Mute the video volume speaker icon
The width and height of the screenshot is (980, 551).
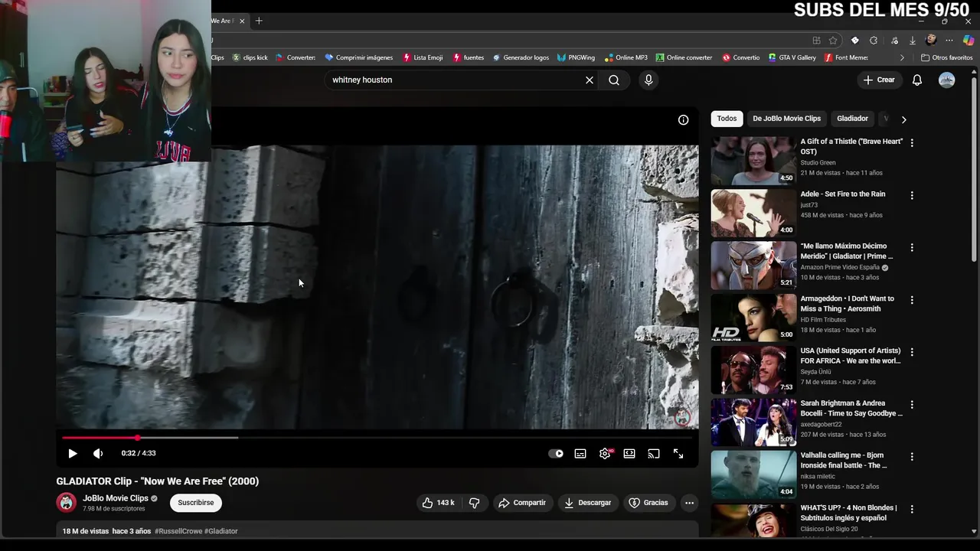98,453
